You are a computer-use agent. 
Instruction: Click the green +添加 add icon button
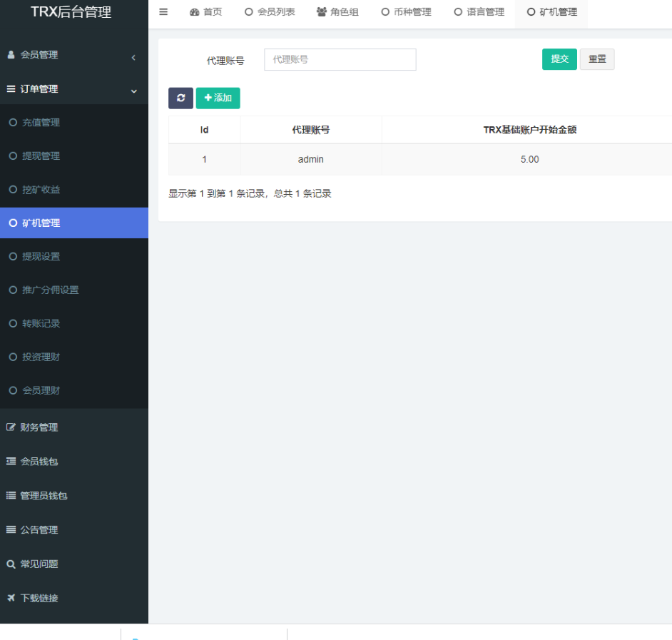tap(218, 98)
